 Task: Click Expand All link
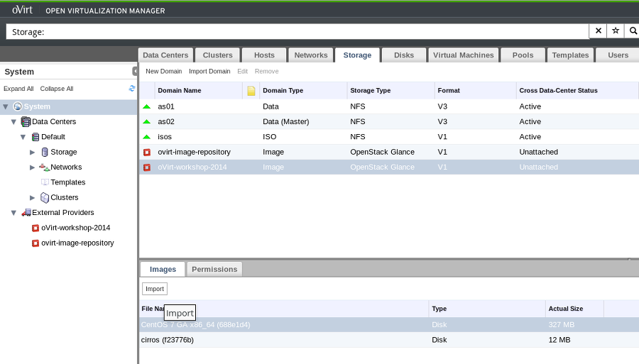[x=18, y=89]
